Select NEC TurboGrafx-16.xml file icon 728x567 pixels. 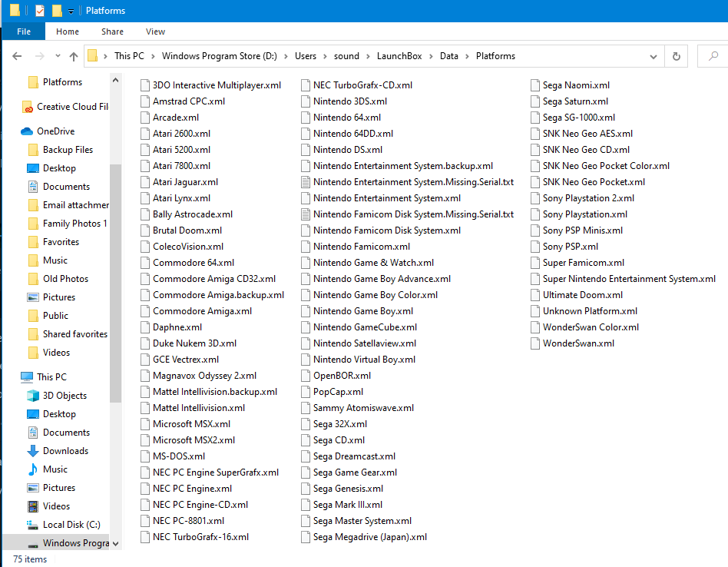click(145, 537)
